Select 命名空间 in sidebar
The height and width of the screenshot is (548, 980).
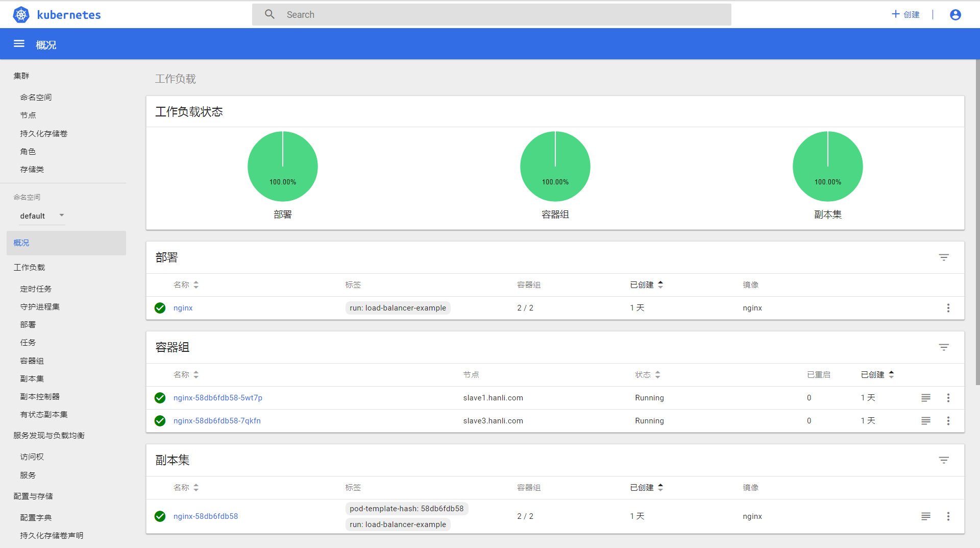click(x=36, y=98)
